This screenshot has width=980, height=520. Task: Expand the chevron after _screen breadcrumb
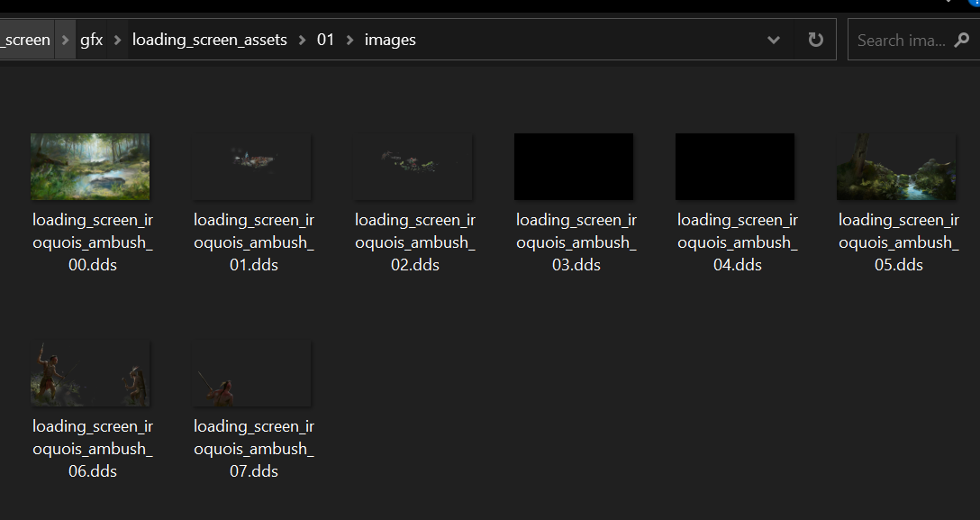pos(65,40)
